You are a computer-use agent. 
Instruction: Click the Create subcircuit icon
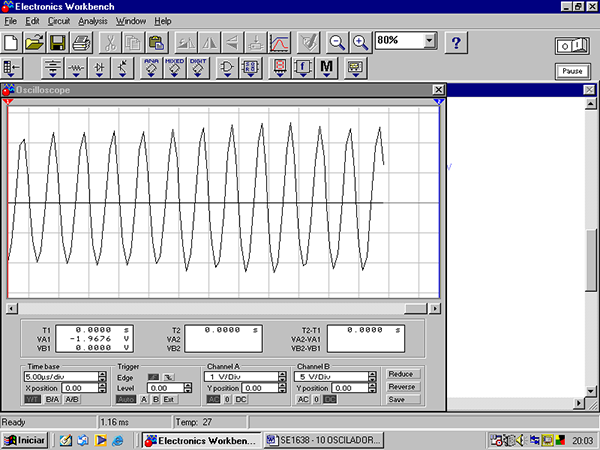coord(255,42)
